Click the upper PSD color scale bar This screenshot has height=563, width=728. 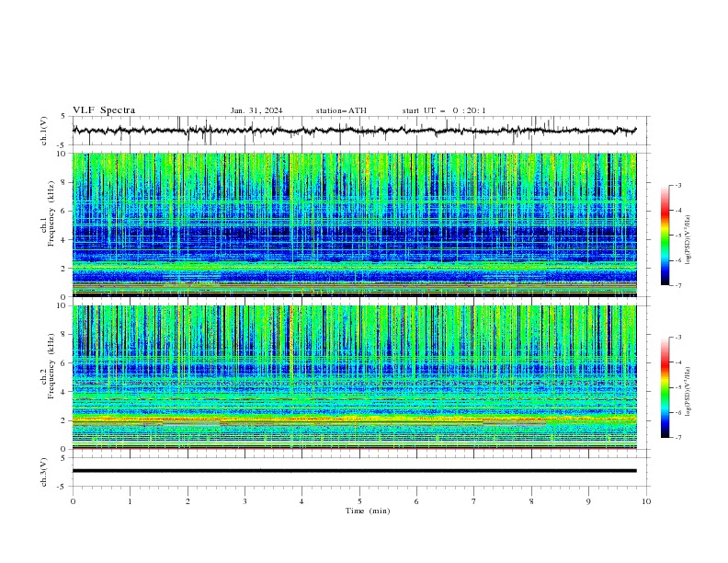(x=665, y=236)
